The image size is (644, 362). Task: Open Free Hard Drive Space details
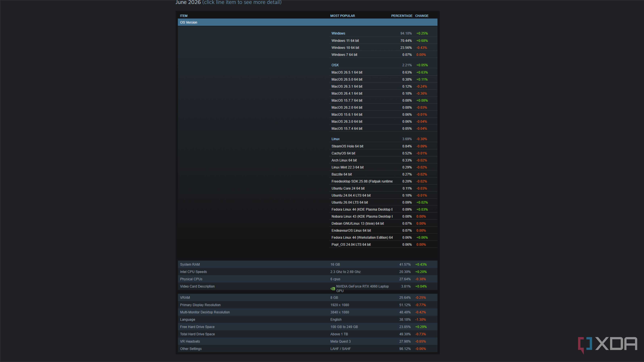coord(308,327)
